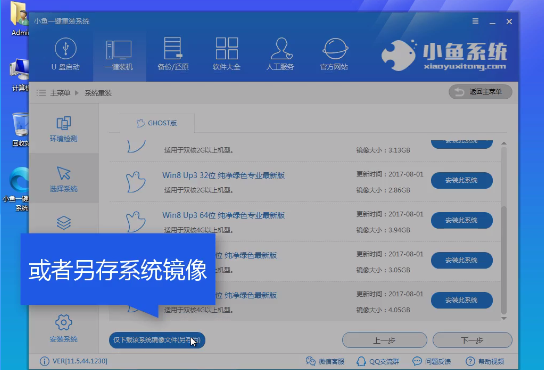Screen dimensions: 544x370
Task: Click the system list scrollbar up arrow
Action: [x=504, y=143]
